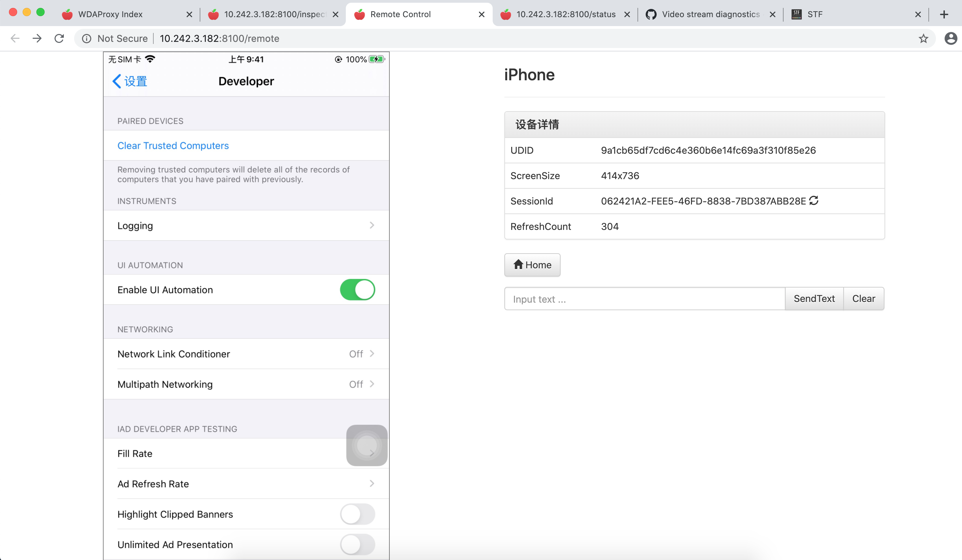Click the Home button house icon

tap(518, 265)
